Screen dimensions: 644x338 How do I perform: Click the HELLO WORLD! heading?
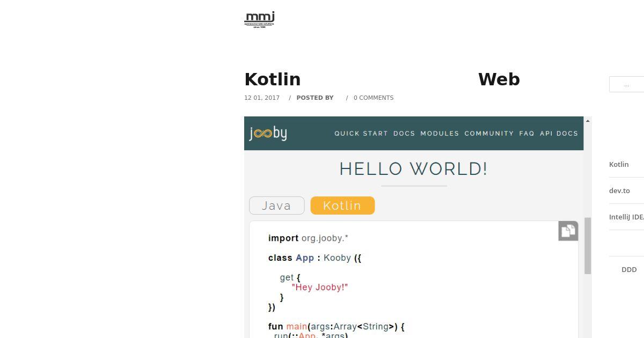(x=414, y=169)
